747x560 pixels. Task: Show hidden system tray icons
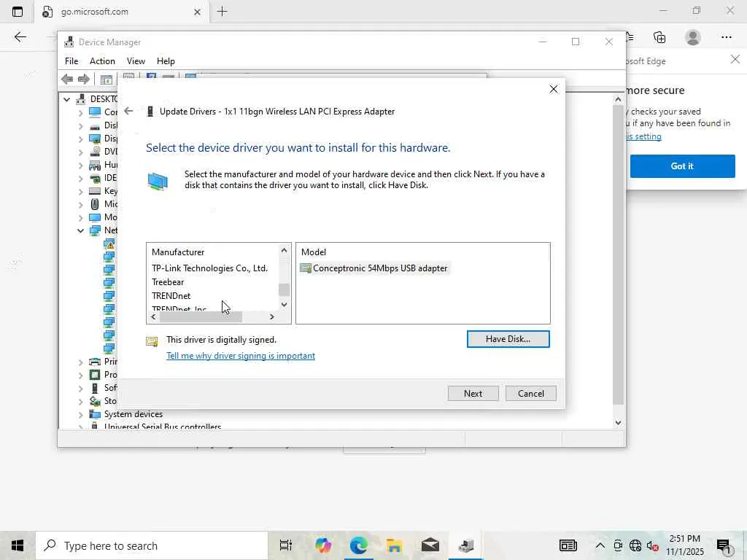pos(600,545)
